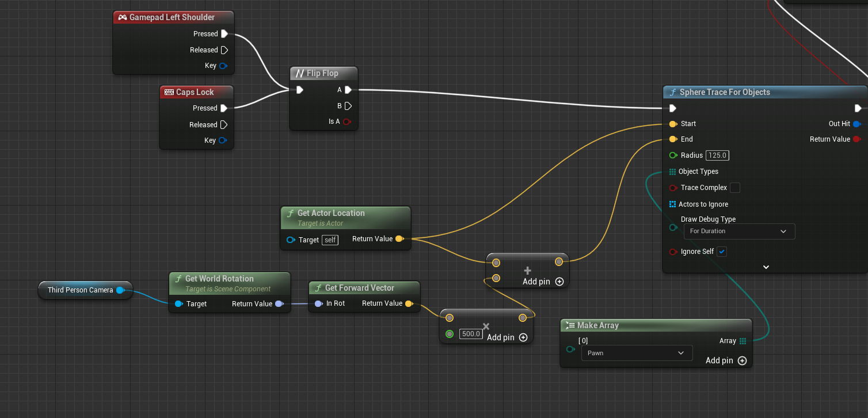This screenshot has width=868, height=418.
Task: Click the Start vector pin on Sphere Trace
Action: [673, 124]
